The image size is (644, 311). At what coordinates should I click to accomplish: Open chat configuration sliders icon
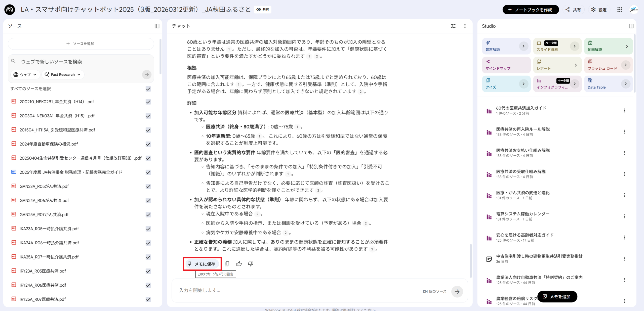pos(453,26)
